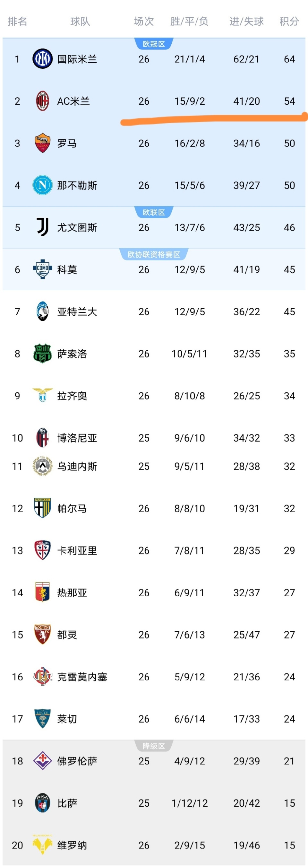The height and width of the screenshot is (868, 308).
Task: Click the AC Milan crest icon
Action: 42,101
